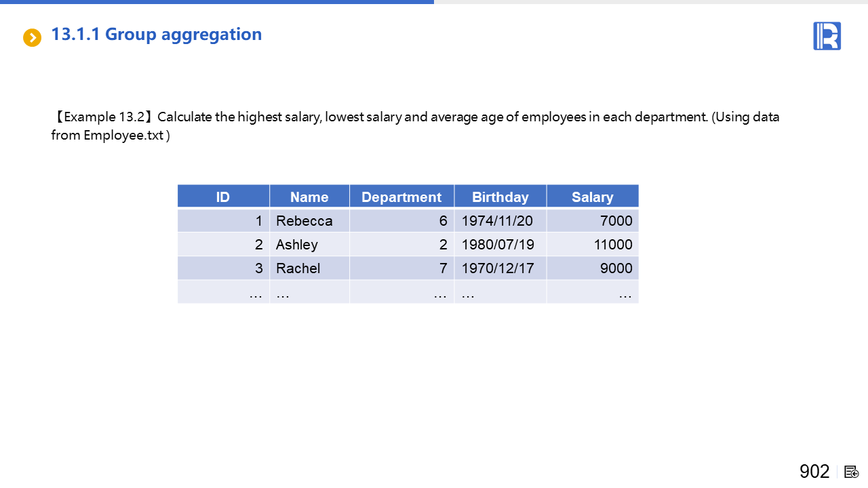Click the 1974/11/20 birthday cell
868x488 pixels.
[x=498, y=221]
